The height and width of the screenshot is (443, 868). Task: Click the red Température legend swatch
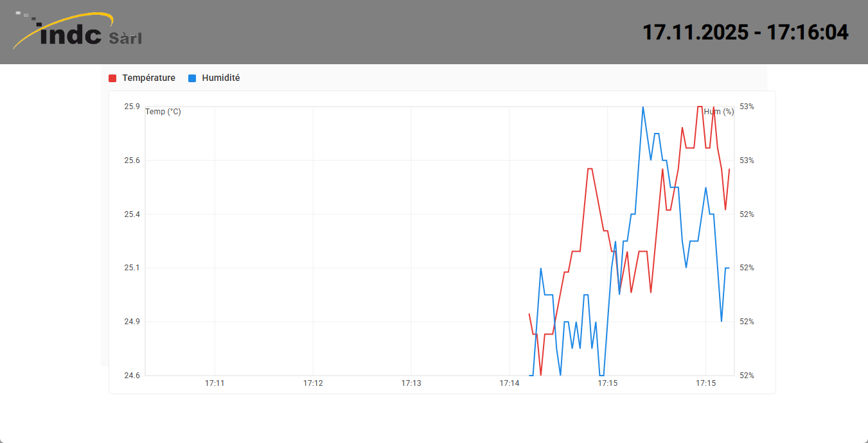point(112,78)
